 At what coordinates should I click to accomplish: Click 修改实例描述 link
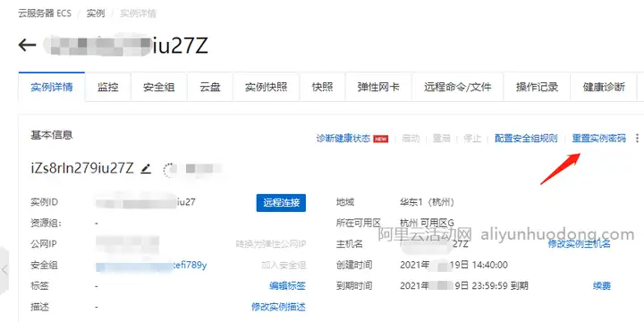[278, 307]
